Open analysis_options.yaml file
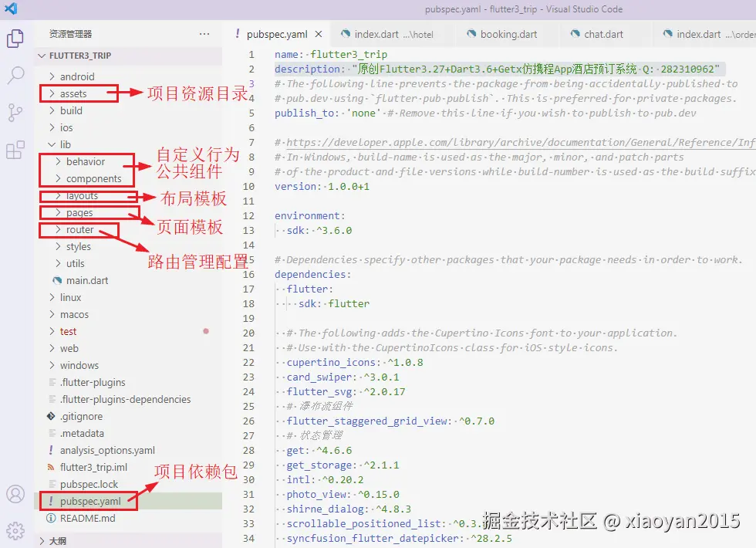This screenshot has height=548, width=756. (107, 450)
